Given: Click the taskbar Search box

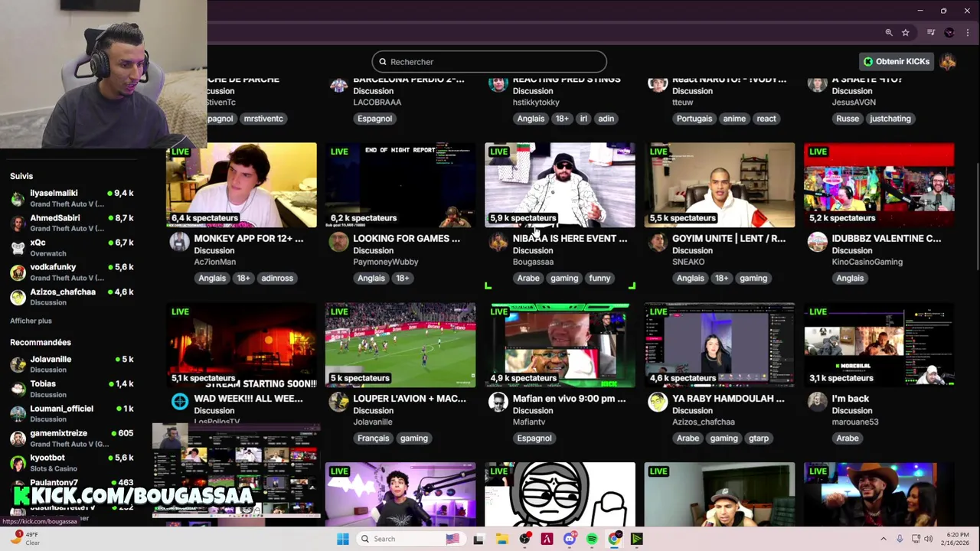Looking at the screenshot, I should tap(410, 539).
